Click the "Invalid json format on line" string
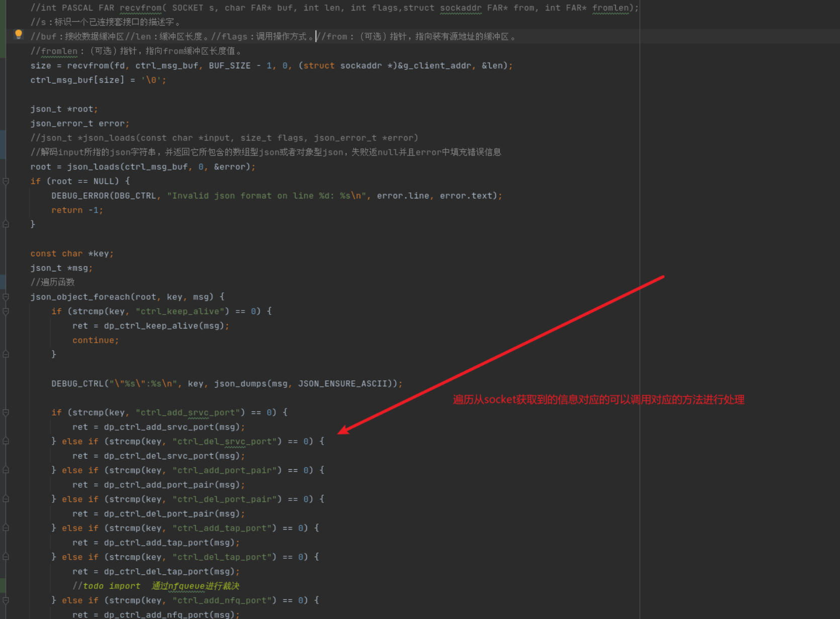The image size is (840, 619). point(267,196)
